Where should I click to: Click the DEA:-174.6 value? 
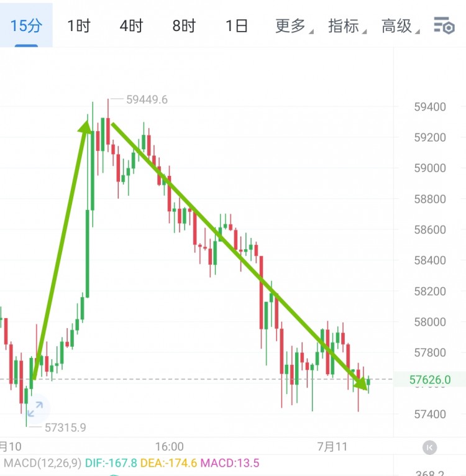(168, 463)
